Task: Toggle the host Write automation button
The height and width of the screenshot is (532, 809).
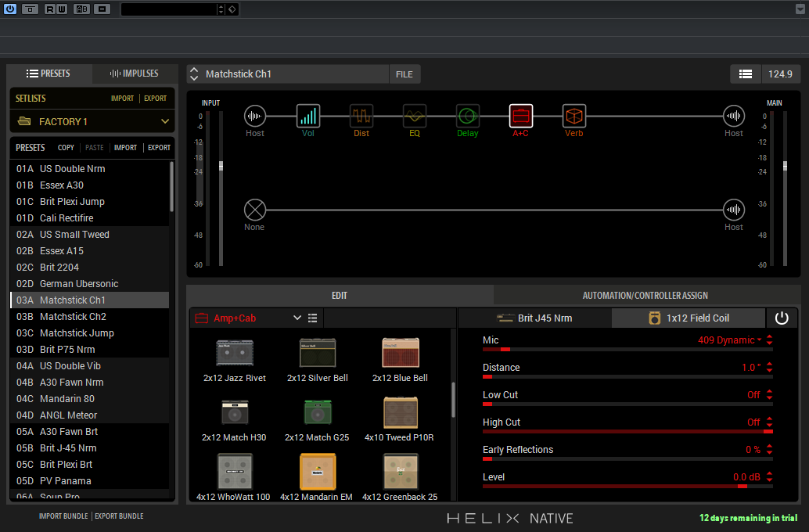Action: pos(61,9)
